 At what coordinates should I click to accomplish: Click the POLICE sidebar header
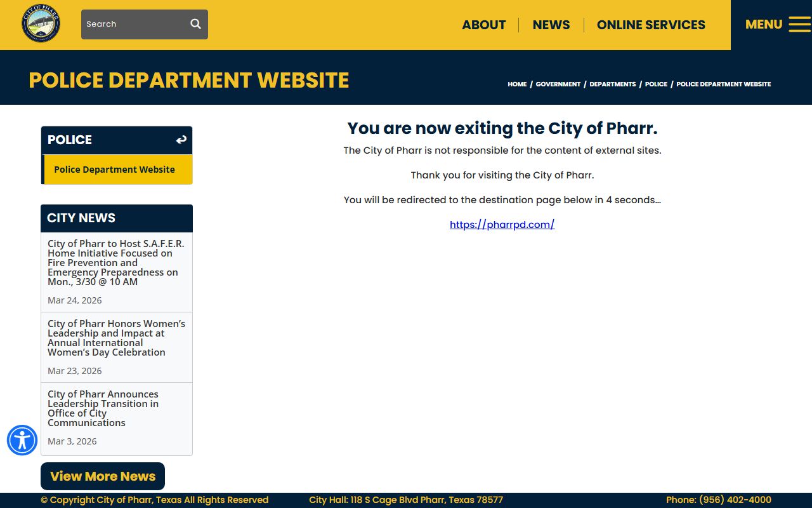point(70,140)
